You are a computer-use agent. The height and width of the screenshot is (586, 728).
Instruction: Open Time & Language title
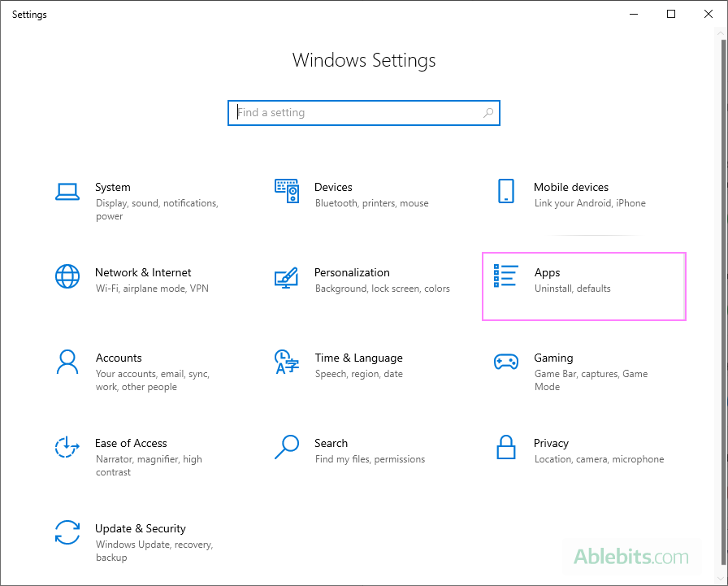(x=359, y=358)
